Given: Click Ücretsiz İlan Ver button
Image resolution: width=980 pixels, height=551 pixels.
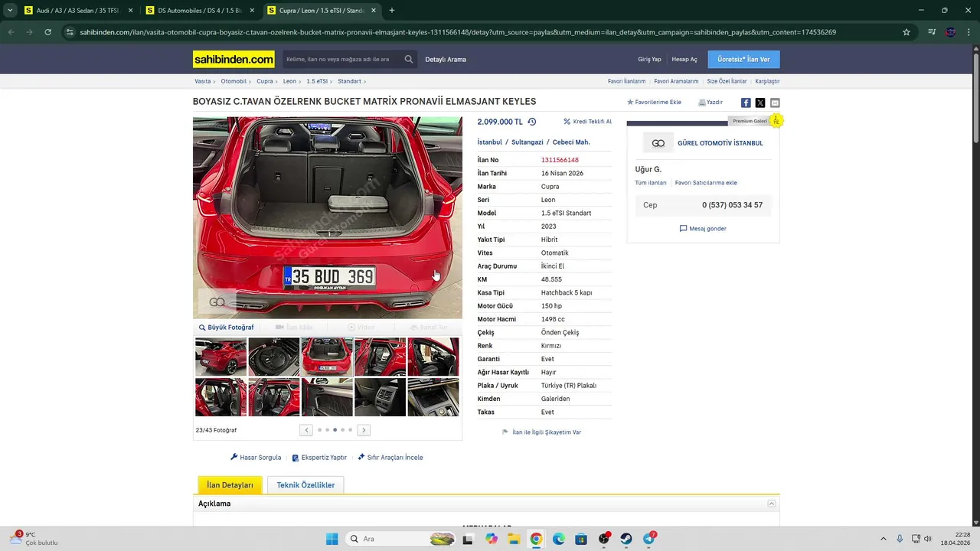Looking at the screenshot, I should coord(743,59).
